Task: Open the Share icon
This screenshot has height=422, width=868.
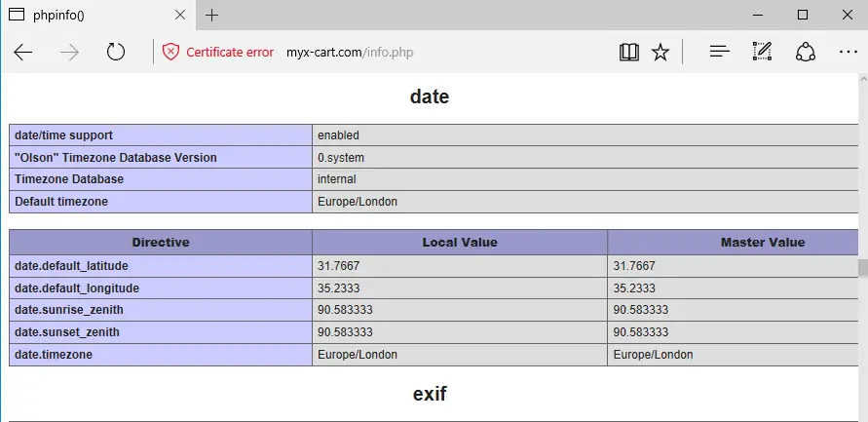Action: tap(806, 52)
